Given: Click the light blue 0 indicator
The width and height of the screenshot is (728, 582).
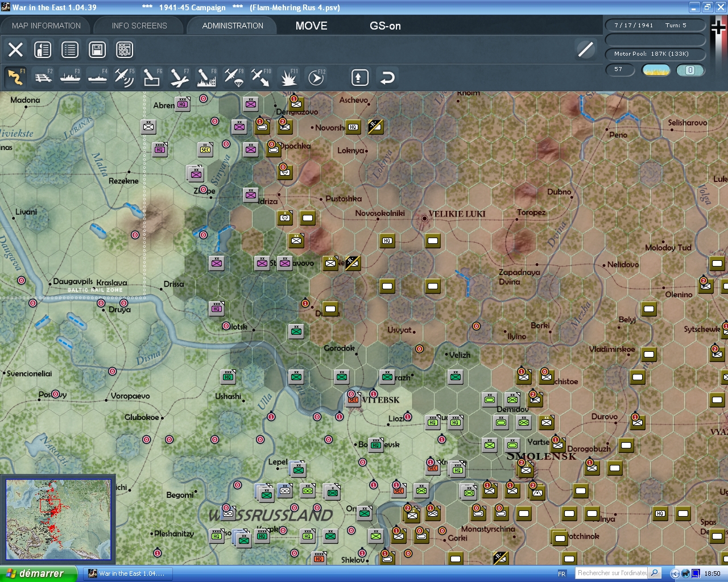Looking at the screenshot, I should click(690, 70).
